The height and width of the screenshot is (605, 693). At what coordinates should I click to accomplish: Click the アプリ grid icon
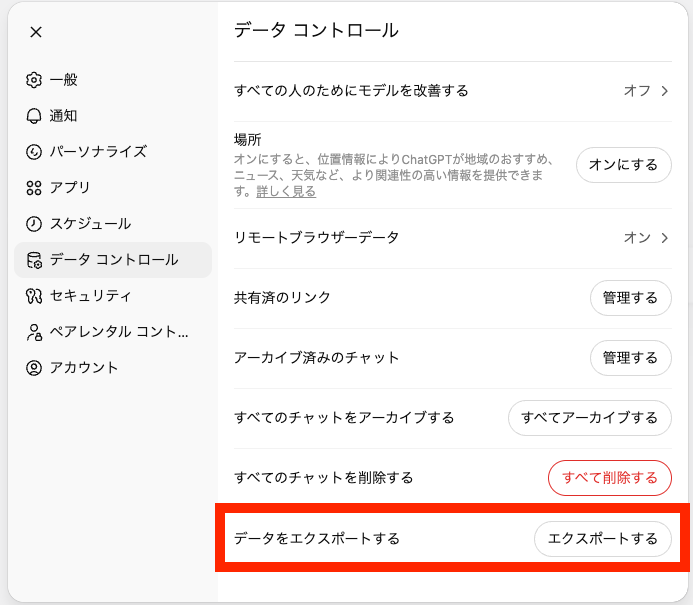pos(34,188)
